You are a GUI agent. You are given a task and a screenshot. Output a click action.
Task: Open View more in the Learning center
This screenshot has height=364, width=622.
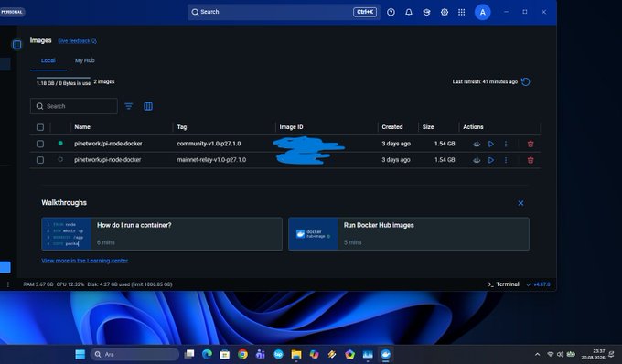point(84,261)
